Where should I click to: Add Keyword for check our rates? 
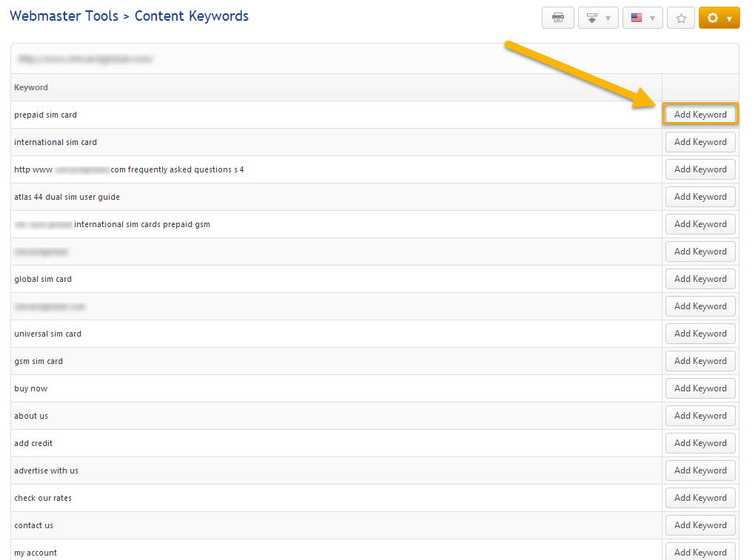700,498
